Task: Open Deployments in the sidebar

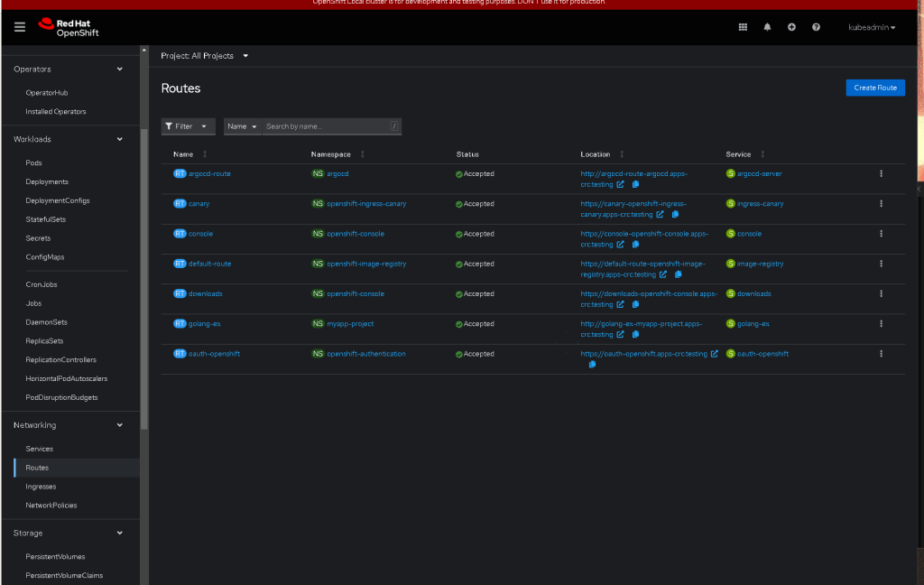Action: click(47, 182)
